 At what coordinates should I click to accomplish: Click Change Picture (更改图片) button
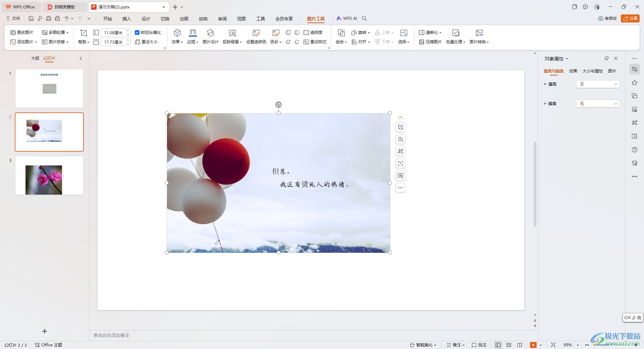click(22, 33)
